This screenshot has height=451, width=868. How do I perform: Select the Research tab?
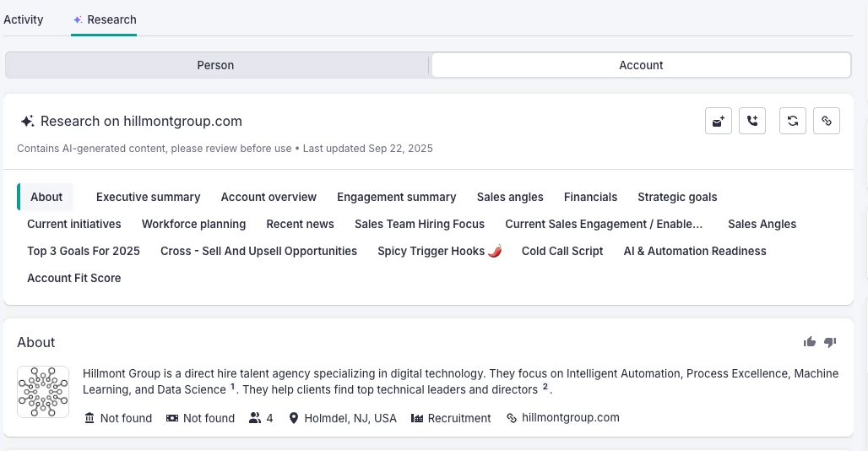click(x=104, y=20)
